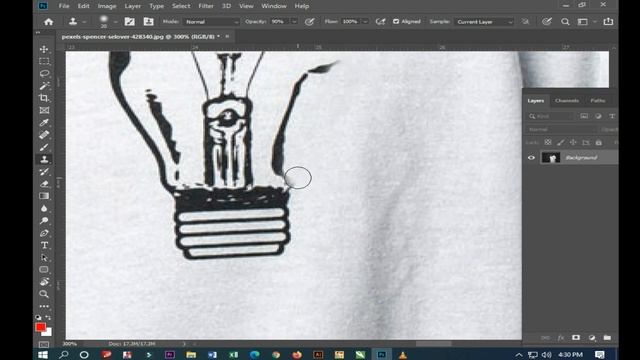The width and height of the screenshot is (640, 360).
Task: Select the Pen tool
Action: click(x=44, y=233)
